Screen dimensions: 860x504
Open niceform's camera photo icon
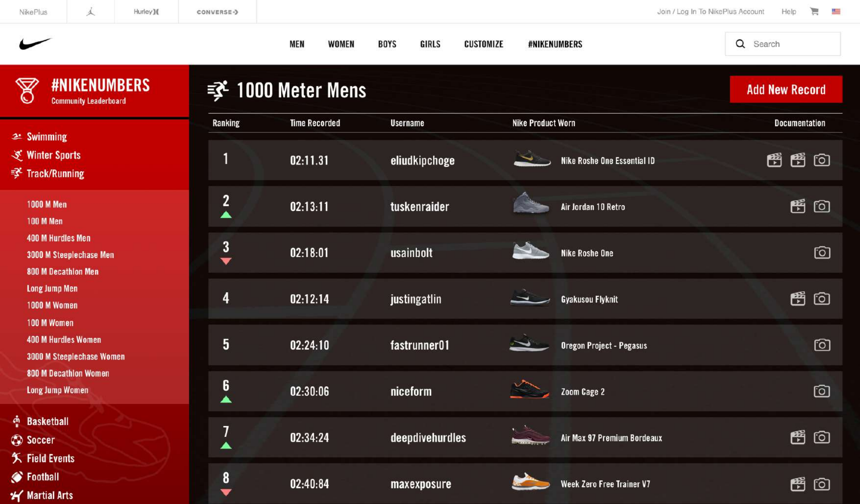click(x=822, y=391)
